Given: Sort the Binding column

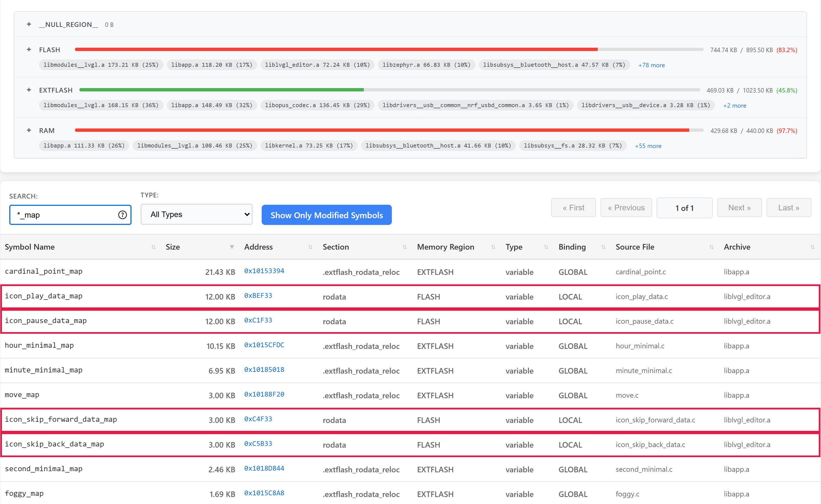Looking at the screenshot, I should [x=603, y=247].
